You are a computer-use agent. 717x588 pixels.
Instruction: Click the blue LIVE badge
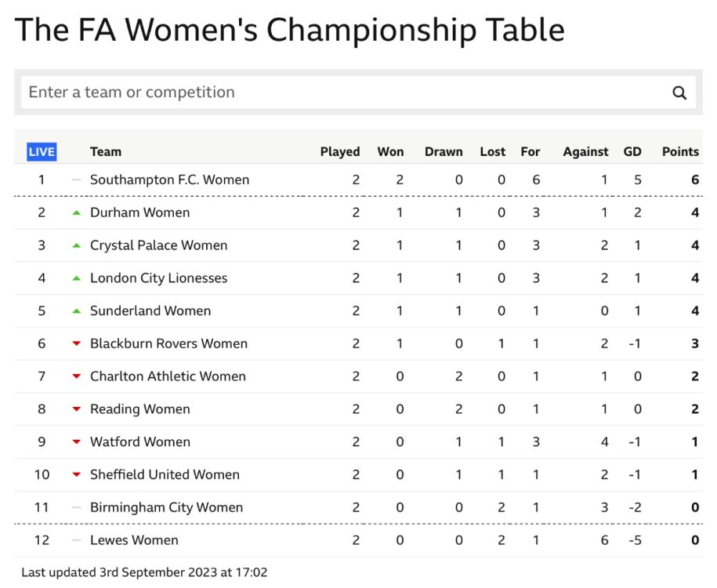click(42, 152)
